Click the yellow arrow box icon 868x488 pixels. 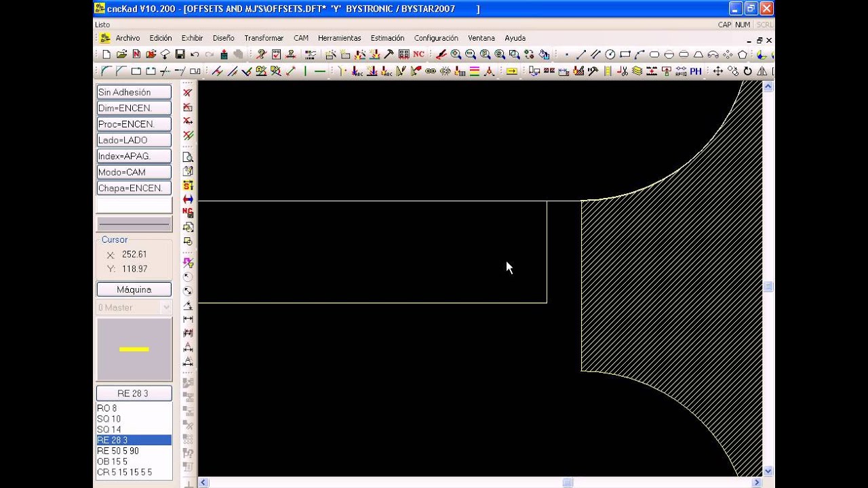(x=512, y=70)
